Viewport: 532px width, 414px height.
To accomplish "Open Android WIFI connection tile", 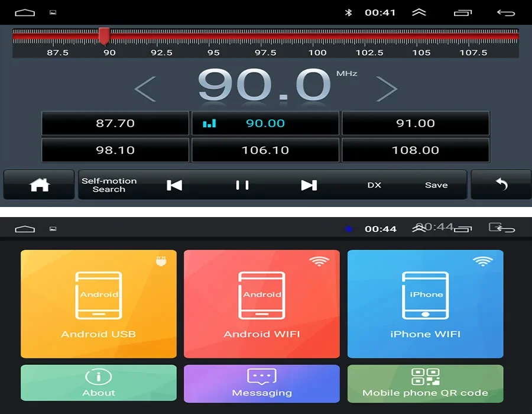I will point(262,304).
